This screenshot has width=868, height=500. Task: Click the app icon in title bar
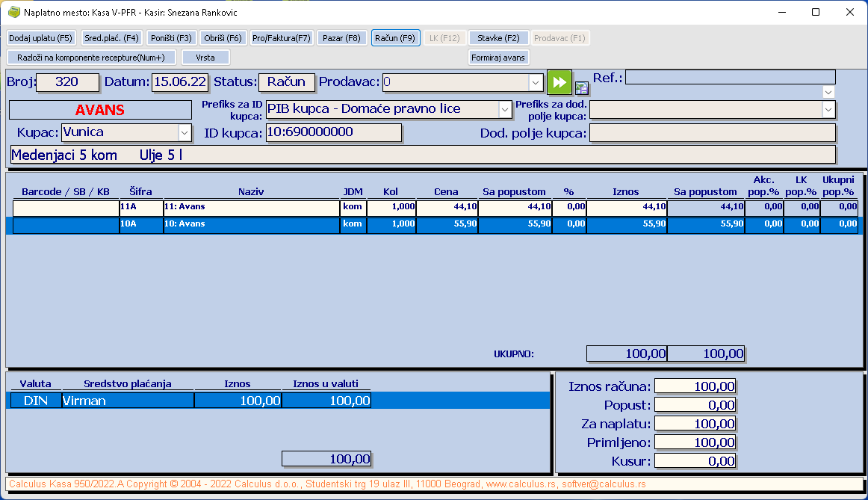[13, 12]
